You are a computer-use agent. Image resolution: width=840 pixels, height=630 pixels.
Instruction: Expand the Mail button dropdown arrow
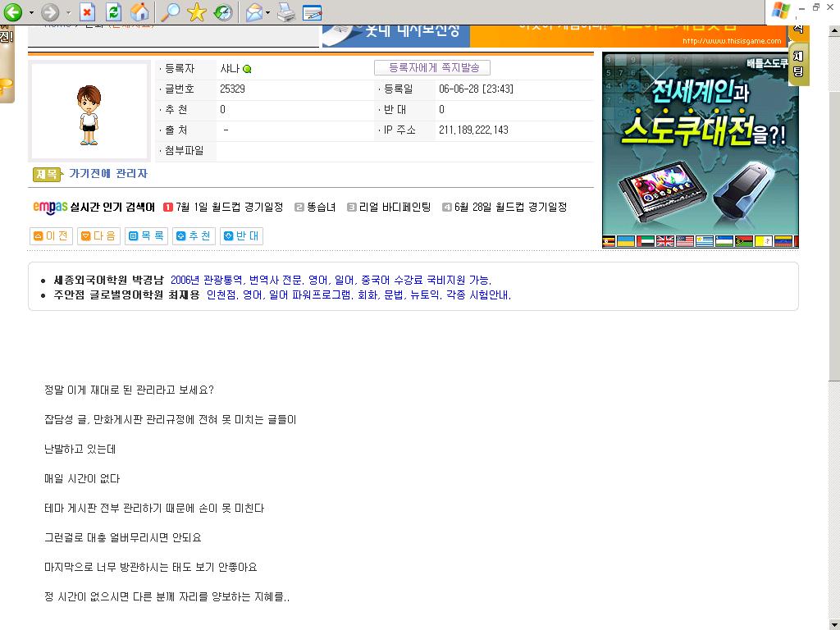coord(268,12)
